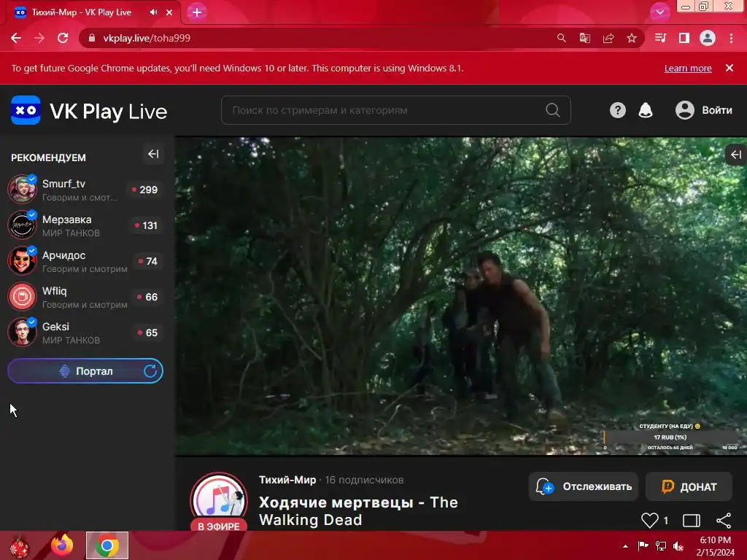Like the stream with the heart icon
The width and height of the screenshot is (747, 560).
[649, 521]
